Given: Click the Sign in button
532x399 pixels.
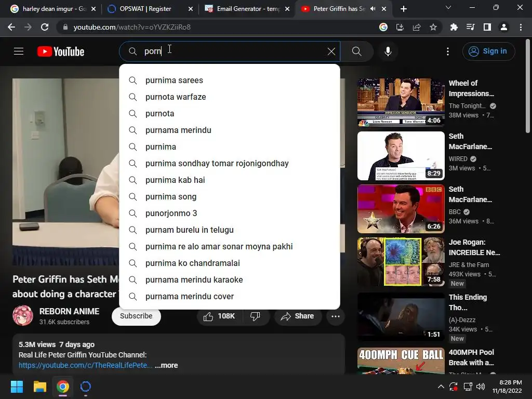Looking at the screenshot, I should (x=488, y=51).
